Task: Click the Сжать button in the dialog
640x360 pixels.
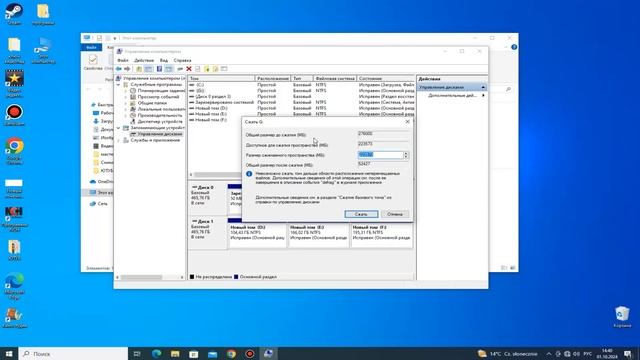Action: (x=361, y=214)
